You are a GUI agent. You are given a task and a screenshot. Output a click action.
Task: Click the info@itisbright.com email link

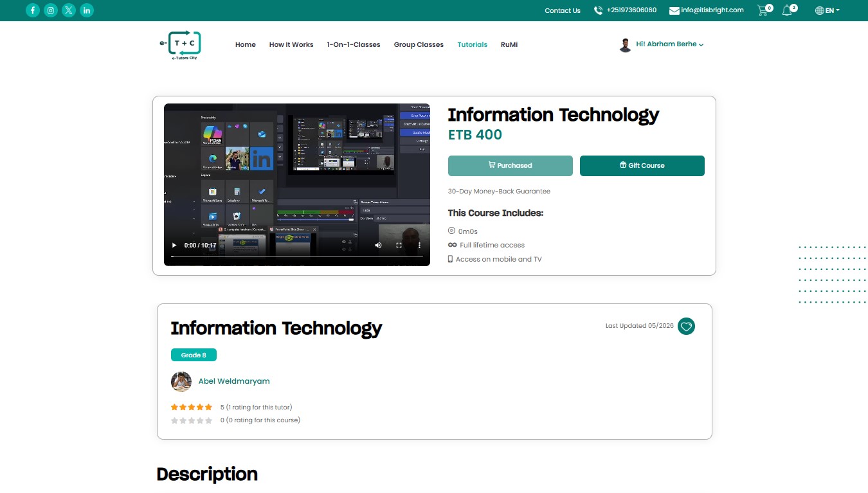pyautogui.click(x=712, y=10)
